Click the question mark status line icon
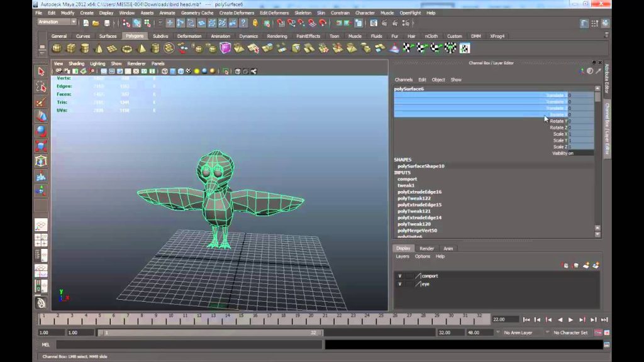644x362 pixels. click(243, 23)
